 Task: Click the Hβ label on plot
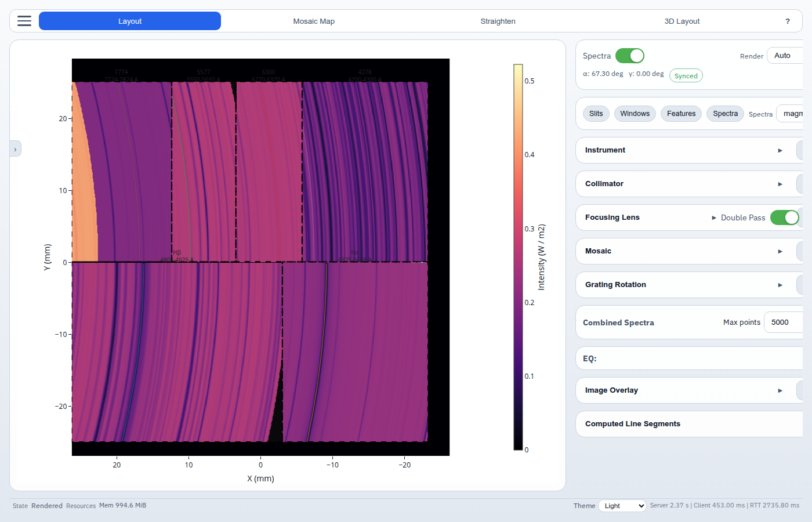[x=177, y=253]
